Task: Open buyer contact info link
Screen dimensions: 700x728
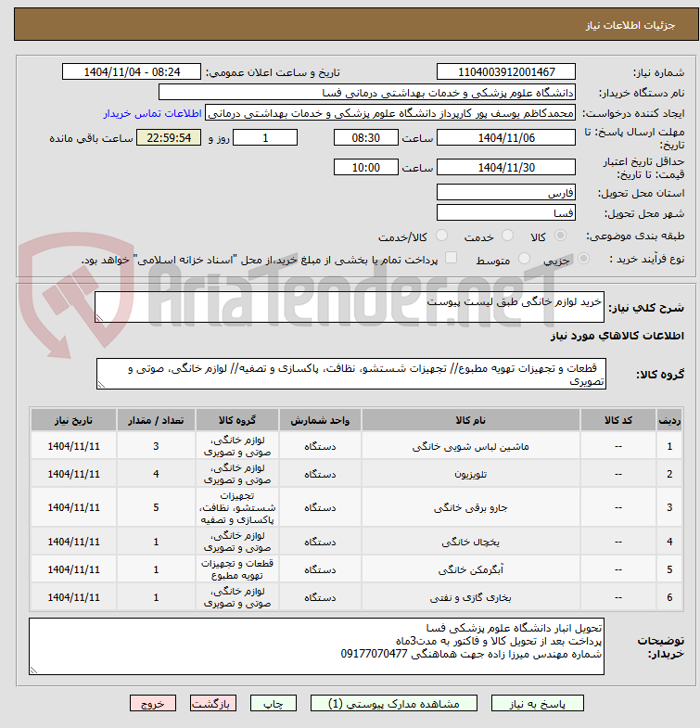Action: pyautogui.click(x=152, y=113)
